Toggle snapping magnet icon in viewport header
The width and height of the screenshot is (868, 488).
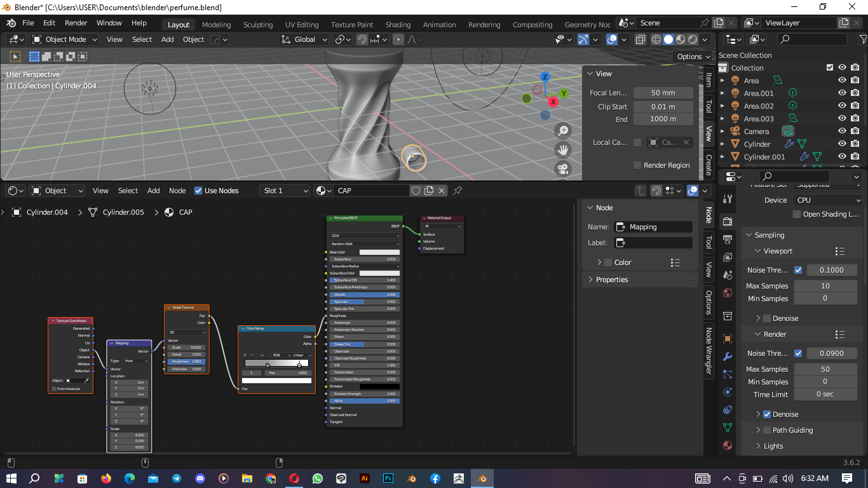pos(362,39)
